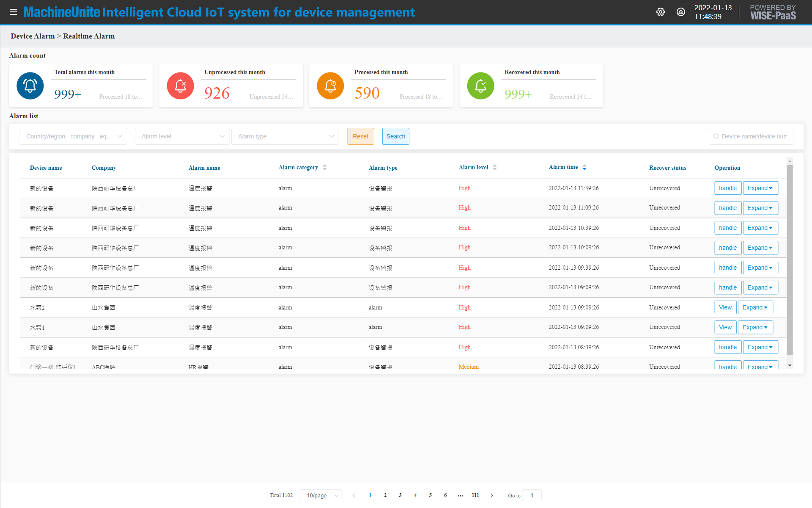Open the hamburger menu icon

pos(14,12)
